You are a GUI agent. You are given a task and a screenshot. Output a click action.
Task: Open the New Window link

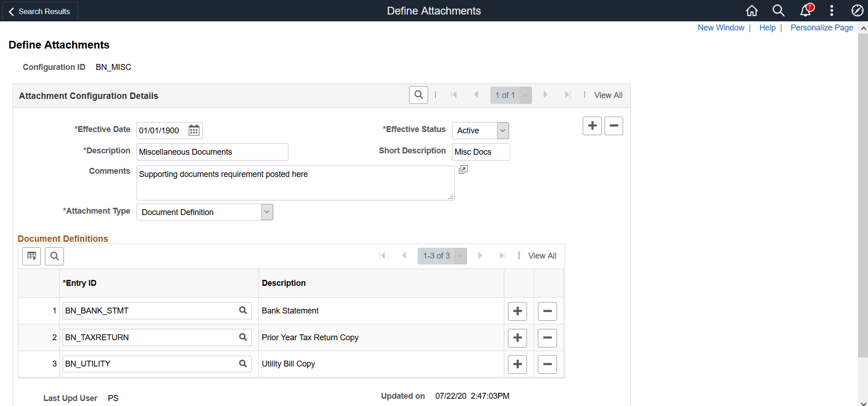[x=721, y=28]
